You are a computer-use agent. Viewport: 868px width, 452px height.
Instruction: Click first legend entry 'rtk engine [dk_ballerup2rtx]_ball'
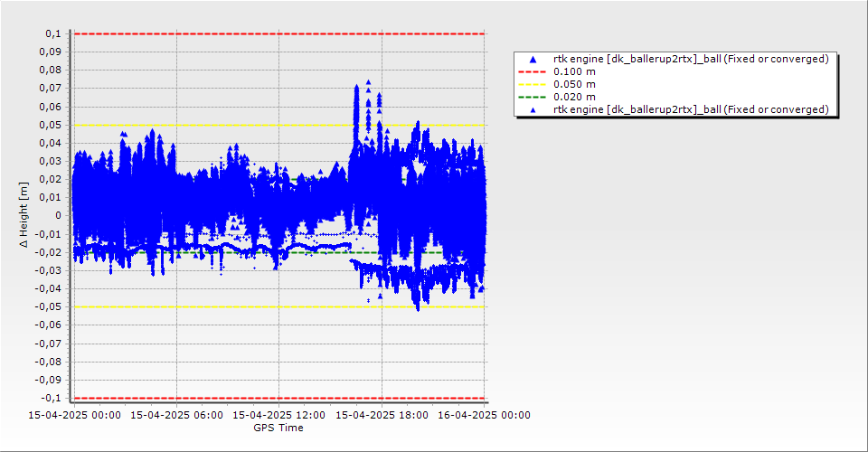(691, 59)
